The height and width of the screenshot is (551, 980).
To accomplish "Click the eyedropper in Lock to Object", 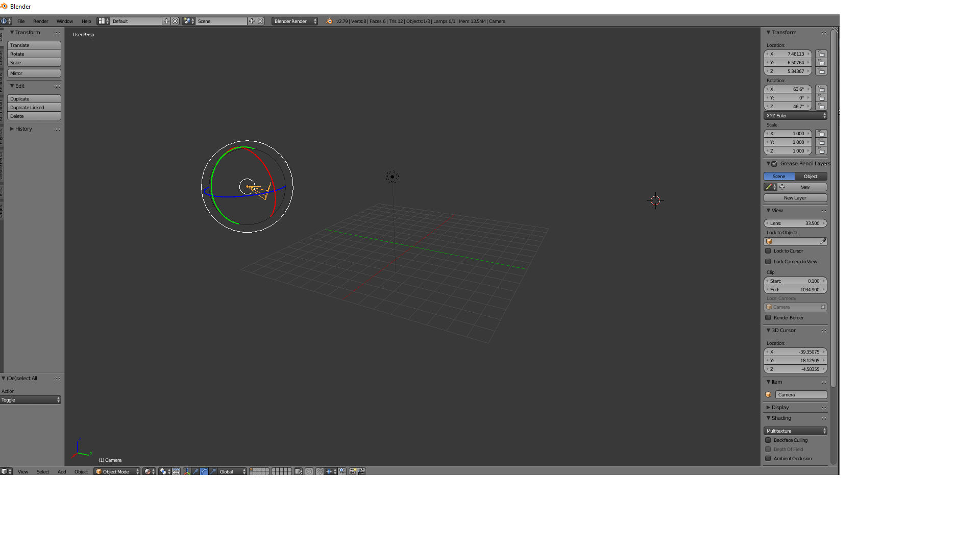I will 823,241.
